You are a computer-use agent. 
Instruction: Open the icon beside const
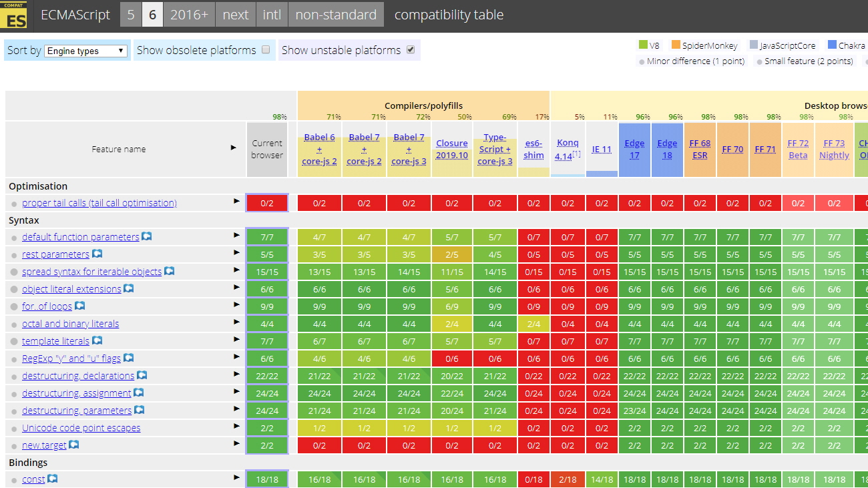(53, 479)
